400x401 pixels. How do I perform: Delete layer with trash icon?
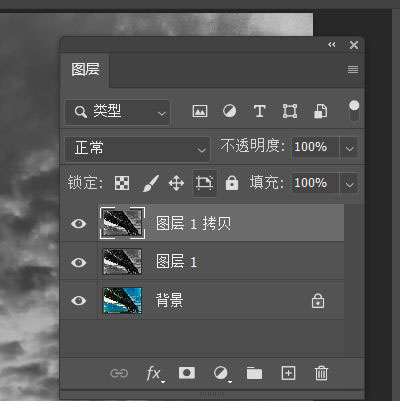pyautogui.click(x=321, y=373)
